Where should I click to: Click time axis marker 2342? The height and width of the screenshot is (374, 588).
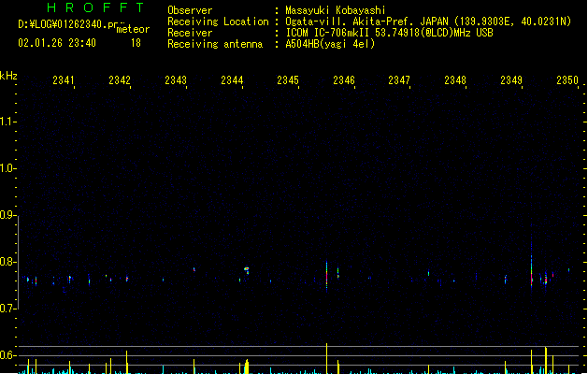click(120, 80)
